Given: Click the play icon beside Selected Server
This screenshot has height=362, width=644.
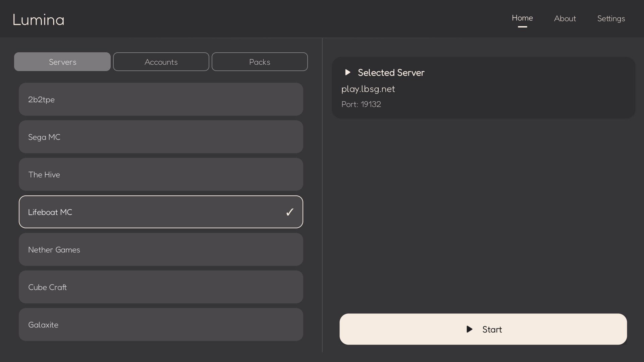Looking at the screenshot, I should tap(347, 72).
